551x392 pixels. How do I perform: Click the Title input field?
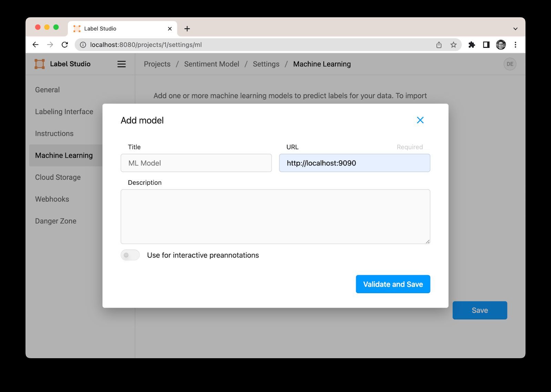(x=196, y=163)
